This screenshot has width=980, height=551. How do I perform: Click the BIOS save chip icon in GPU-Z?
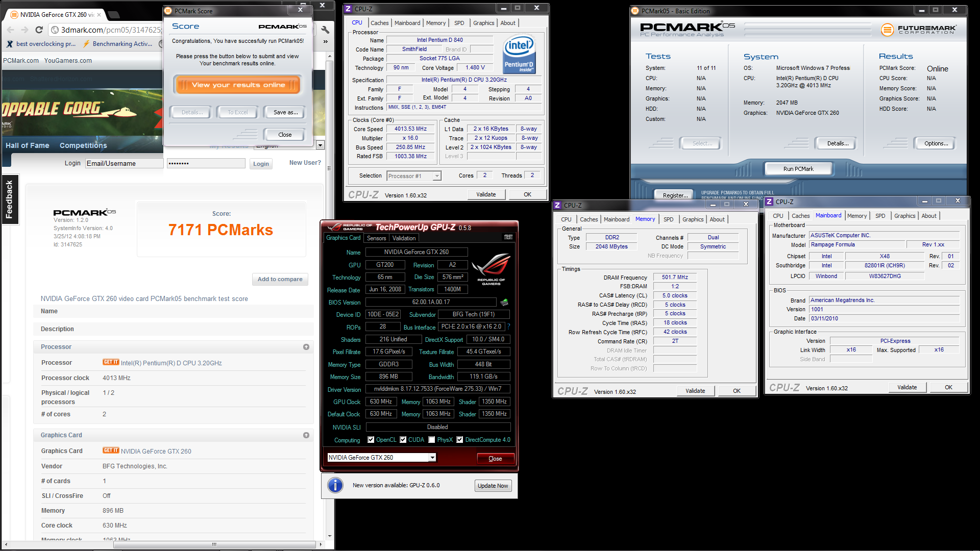504,302
